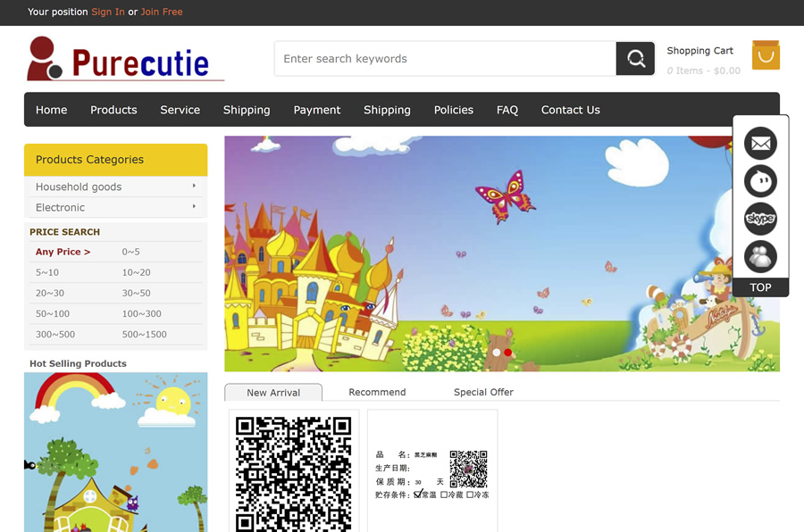The height and width of the screenshot is (532, 804).
Task: Expand the Electronic category arrow
Action: pyautogui.click(x=194, y=207)
